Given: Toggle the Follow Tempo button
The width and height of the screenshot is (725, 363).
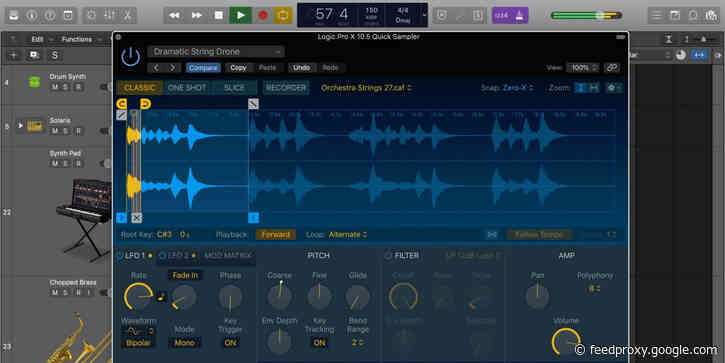Looking at the screenshot, I should tap(539, 235).
